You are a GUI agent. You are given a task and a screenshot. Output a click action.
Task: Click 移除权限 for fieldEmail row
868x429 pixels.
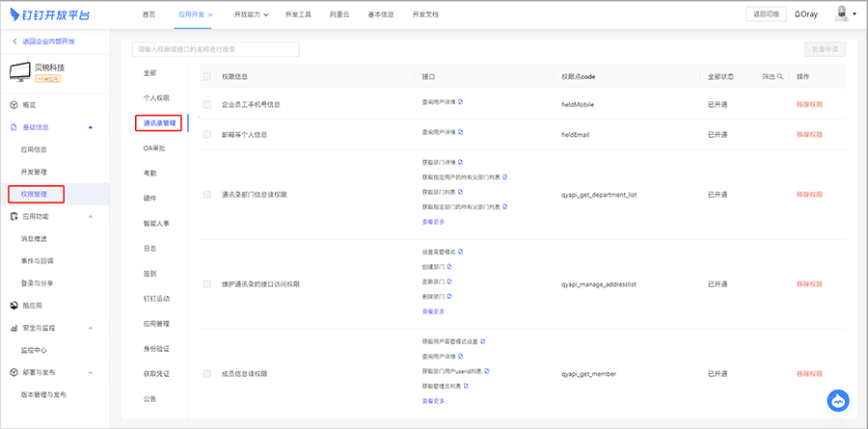tap(809, 135)
